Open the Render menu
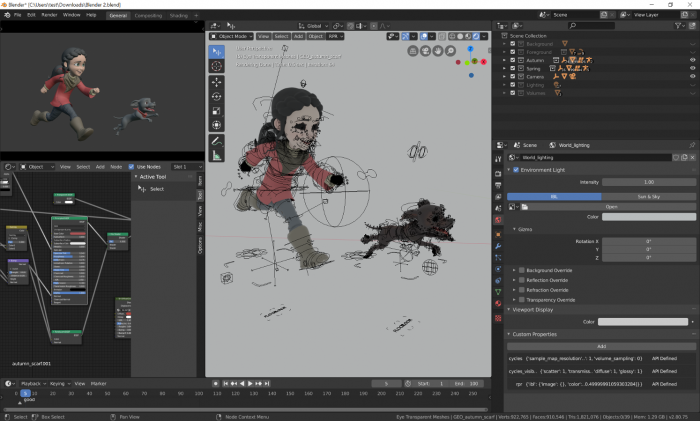The height and width of the screenshot is (421, 700). click(x=49, y=15)
